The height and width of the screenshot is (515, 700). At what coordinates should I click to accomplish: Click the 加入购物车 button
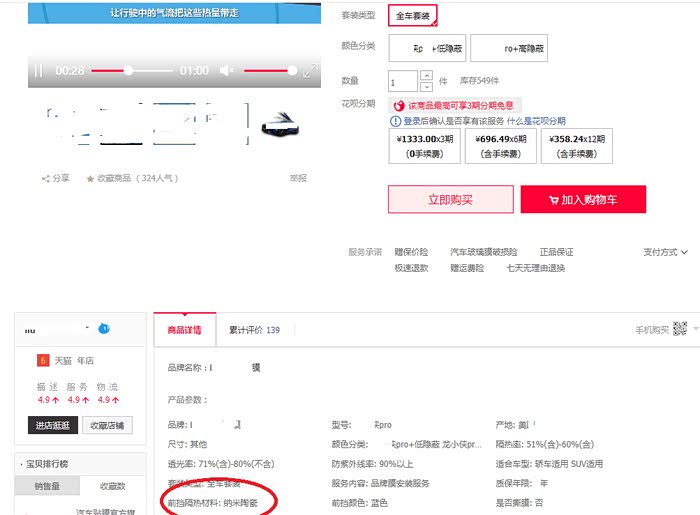[583, 200]
